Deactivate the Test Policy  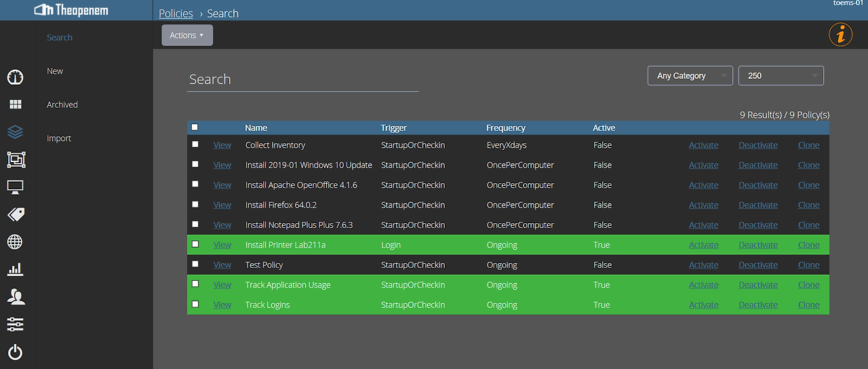click(x=758, y=265)
